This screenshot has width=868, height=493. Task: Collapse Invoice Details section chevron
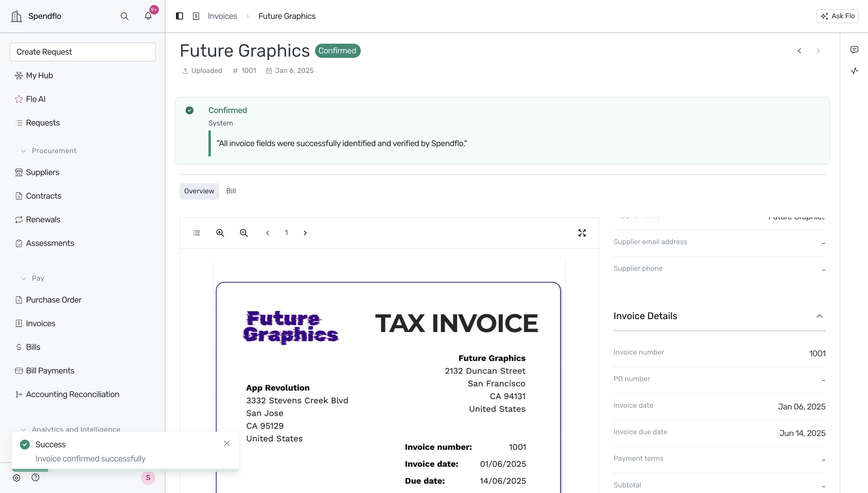[819, 316]
